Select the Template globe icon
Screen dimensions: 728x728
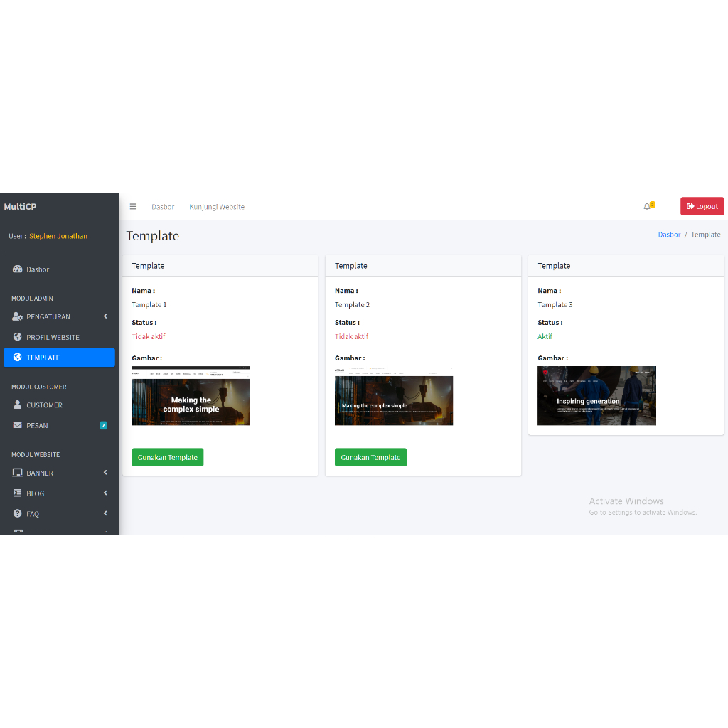point(17,358)
